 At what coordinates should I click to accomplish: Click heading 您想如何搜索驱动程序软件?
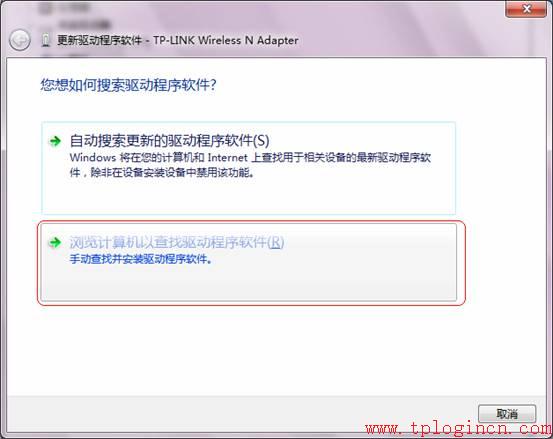pyautogui.click(x=128, y=85)
